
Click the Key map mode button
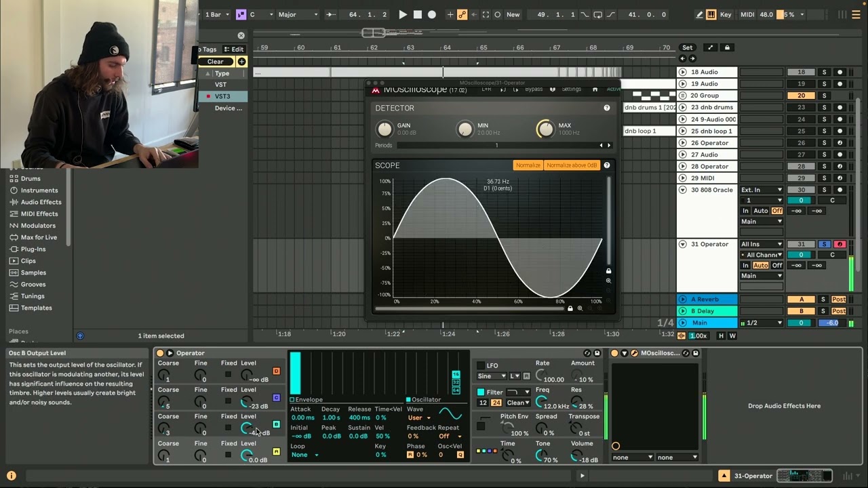click(726, 14)
